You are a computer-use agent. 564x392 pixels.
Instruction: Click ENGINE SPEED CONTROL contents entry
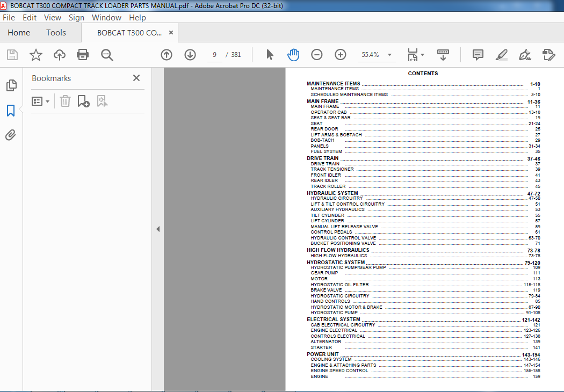coord(339,371)
